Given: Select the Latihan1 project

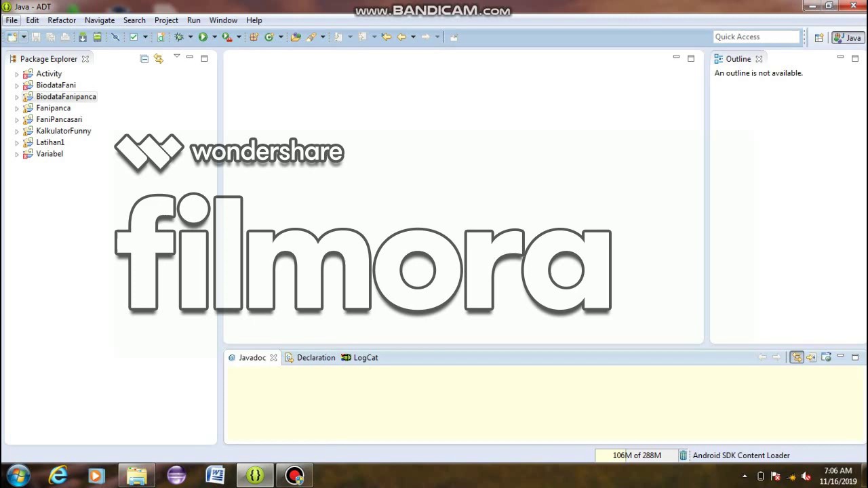Looking at the screenshot, I should (x=50, y=142).
